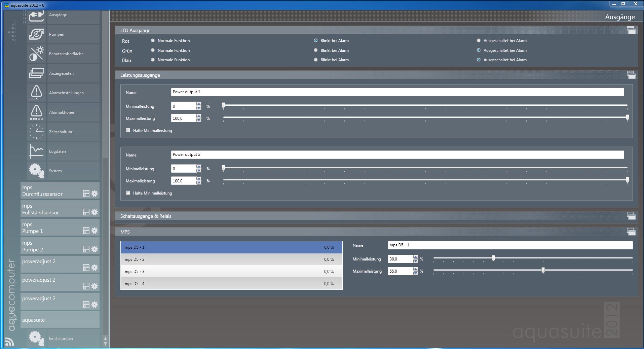The image size is (644, 349).
Task: Open the Pumpen sidebar icon
Action: tap(36, 34)
